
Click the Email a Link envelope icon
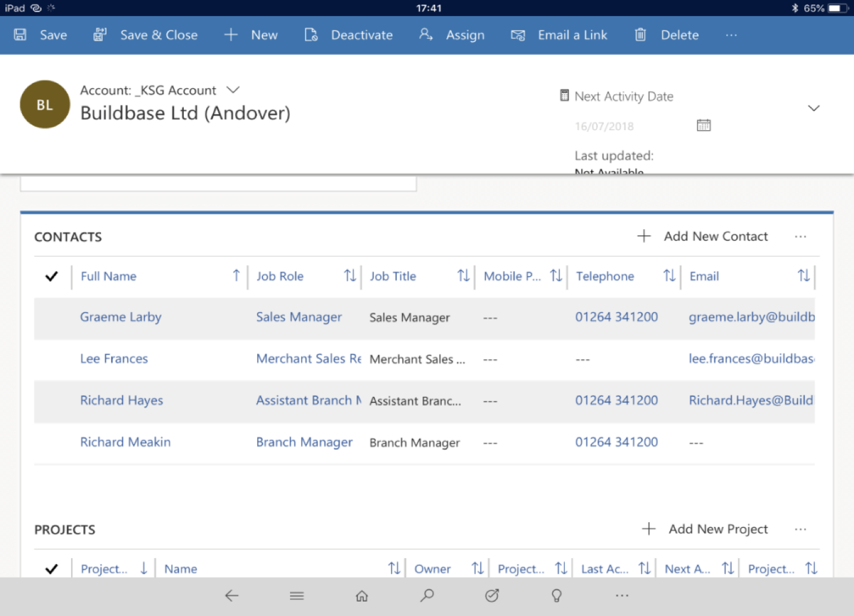pyautogui.click(x=518, y=35)
